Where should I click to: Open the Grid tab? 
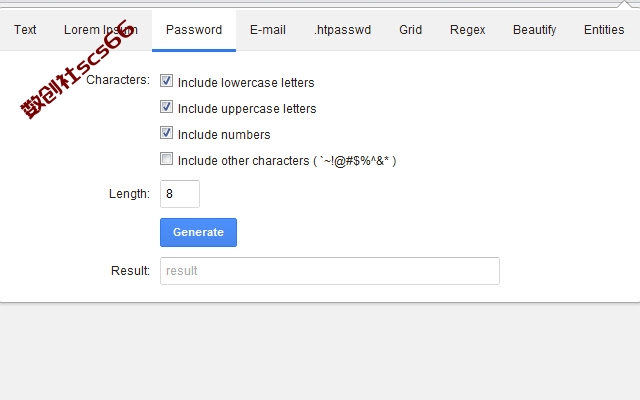(411, 30)
